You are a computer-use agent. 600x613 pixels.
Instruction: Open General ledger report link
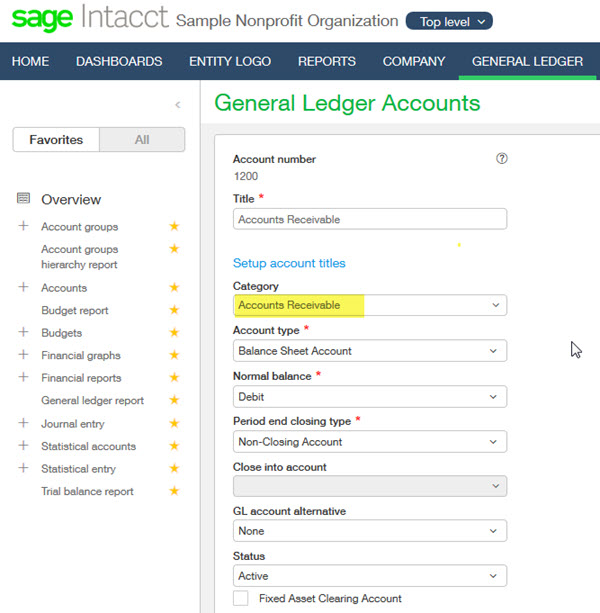tap(92, 400)
